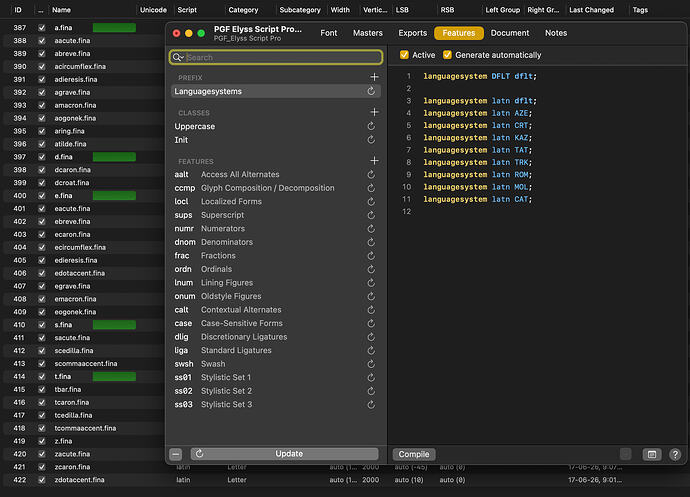Uncheck export checkbox for e.fina
This screenshot has width=690, height=497.
pyautogui.click(x=41, y=195)
